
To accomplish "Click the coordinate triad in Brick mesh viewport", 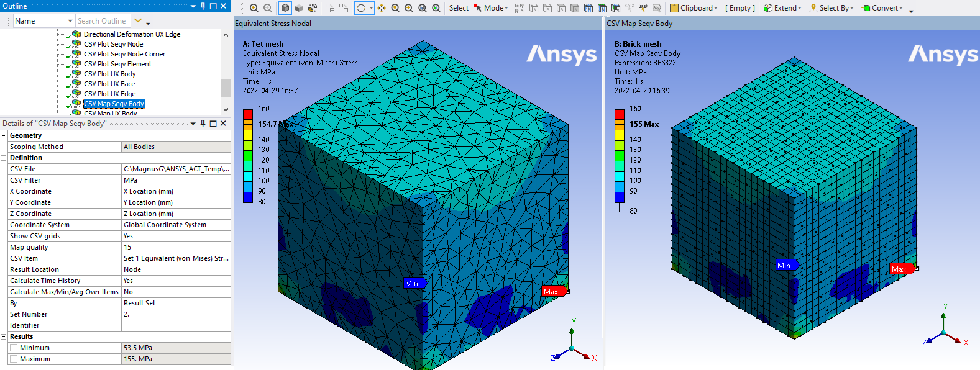I will [x=945, y=327].
